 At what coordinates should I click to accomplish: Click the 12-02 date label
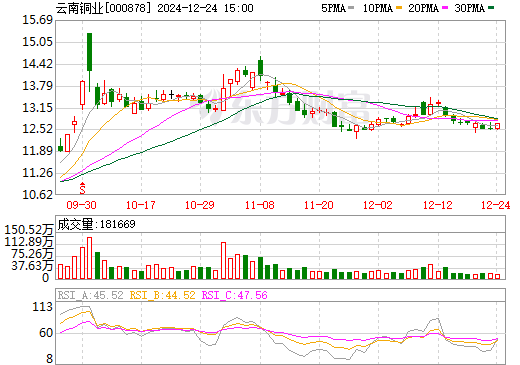tap(378, 205)
